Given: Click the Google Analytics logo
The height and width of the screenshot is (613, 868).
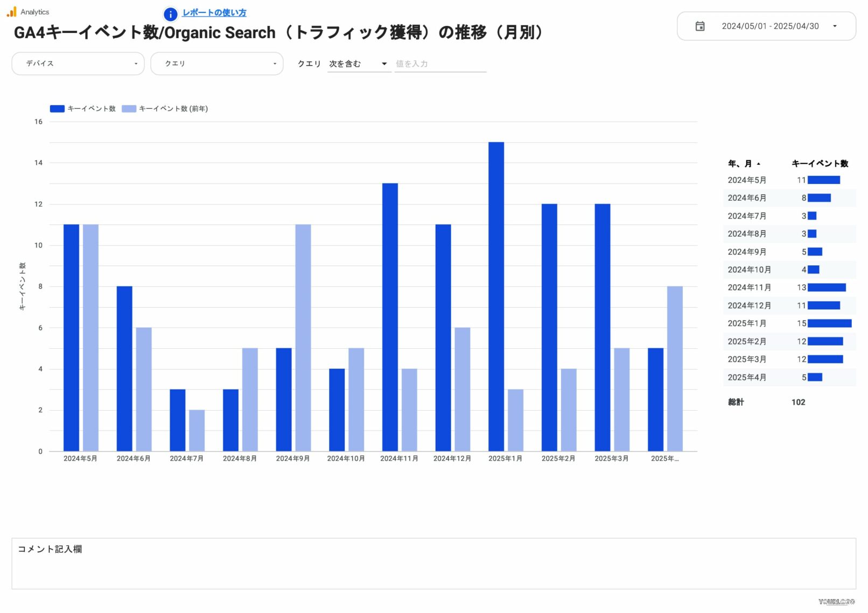Looking at the screenshot, I should pyautogui.click(x=10, y=11).
